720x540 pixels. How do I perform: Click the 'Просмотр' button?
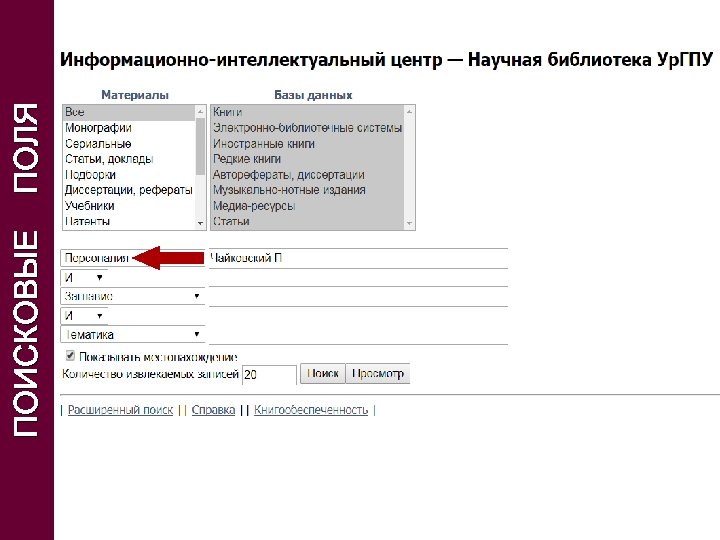[377, 374]
